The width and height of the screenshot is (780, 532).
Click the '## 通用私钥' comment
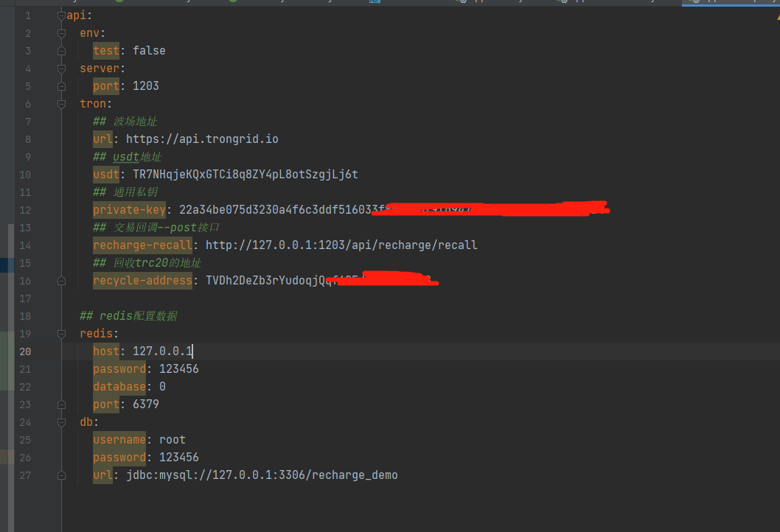pos(125,192)
